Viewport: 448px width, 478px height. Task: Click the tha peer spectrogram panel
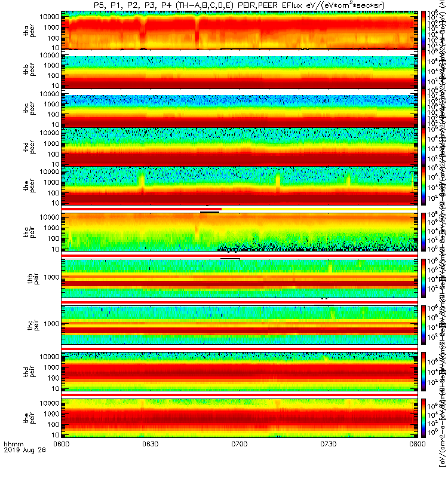(240, 30)
